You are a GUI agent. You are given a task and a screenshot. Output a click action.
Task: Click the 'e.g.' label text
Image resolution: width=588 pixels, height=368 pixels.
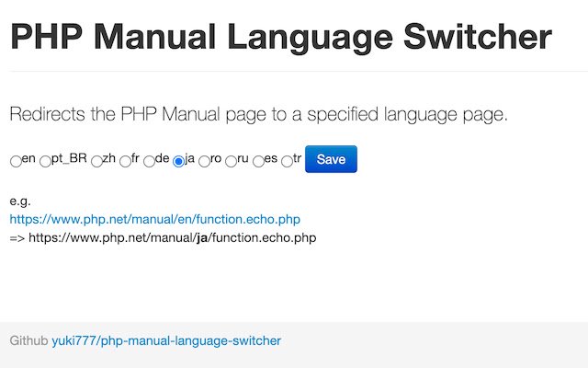coord(20,201)
